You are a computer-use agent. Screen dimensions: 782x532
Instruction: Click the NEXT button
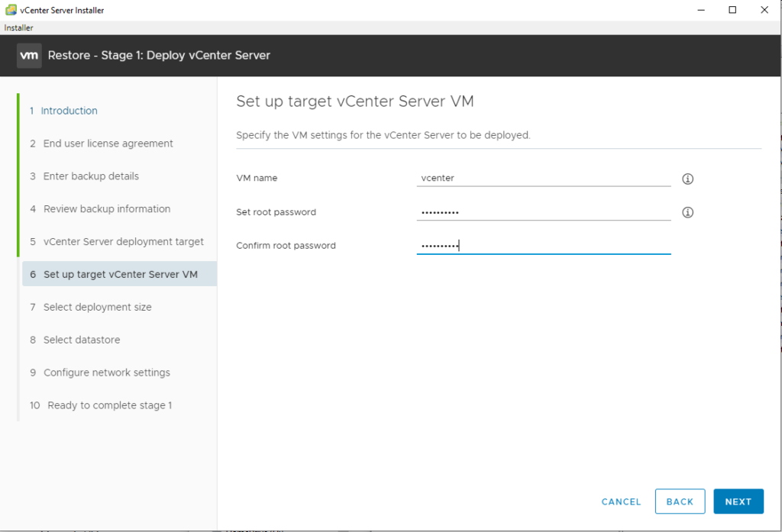click(738, 501)
